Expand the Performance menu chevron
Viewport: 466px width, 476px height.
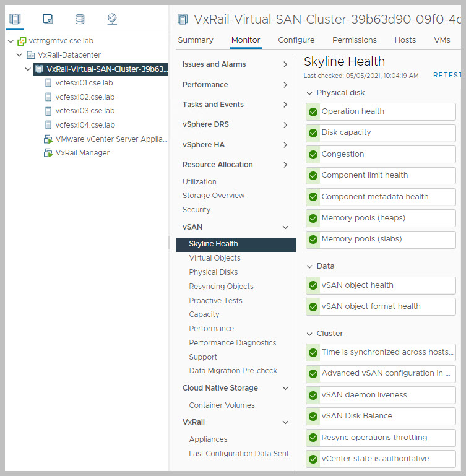tap(285, 85)
